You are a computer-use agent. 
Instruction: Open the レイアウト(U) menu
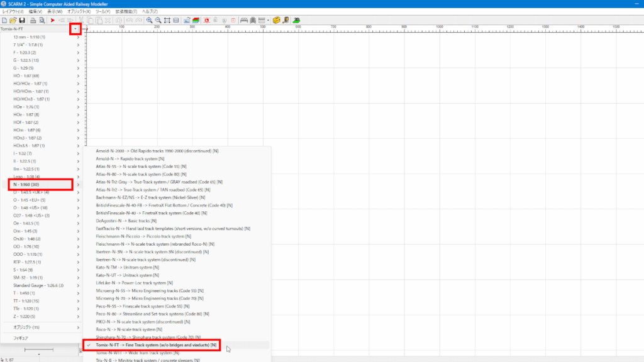click(x=13, y=11)
